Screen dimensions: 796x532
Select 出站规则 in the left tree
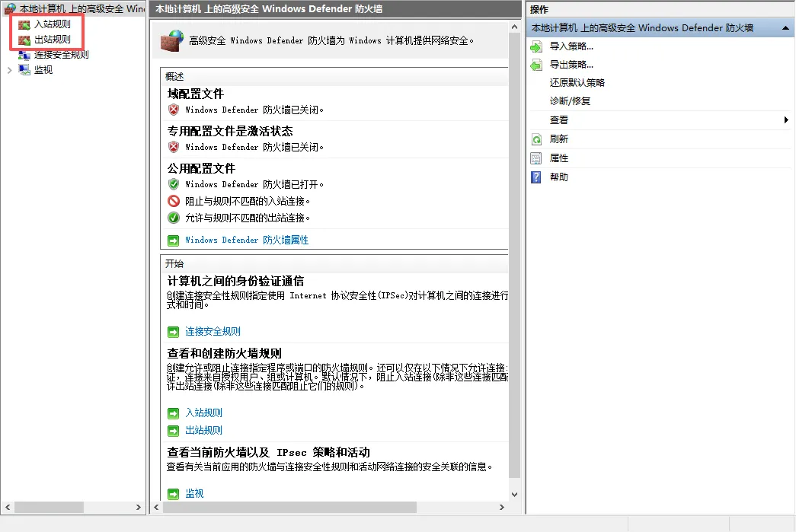pos(53,39)
